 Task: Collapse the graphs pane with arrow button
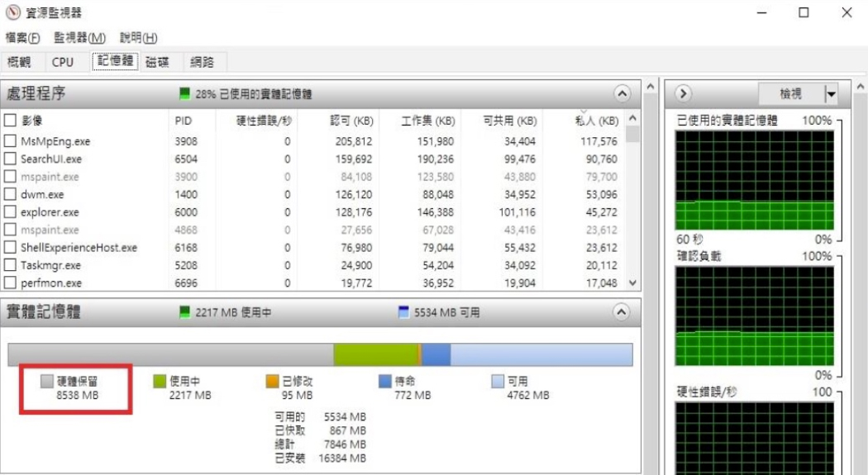click(x=683, y=93)
